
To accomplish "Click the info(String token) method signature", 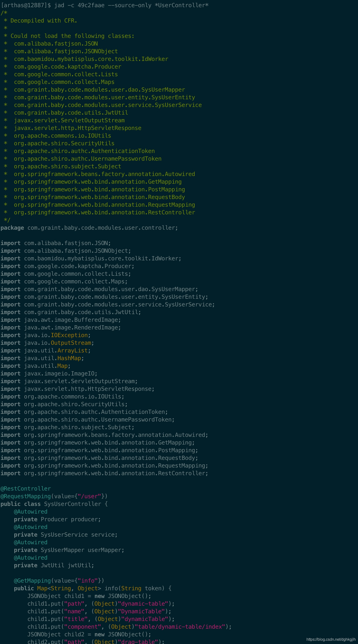I will (93, 589).
